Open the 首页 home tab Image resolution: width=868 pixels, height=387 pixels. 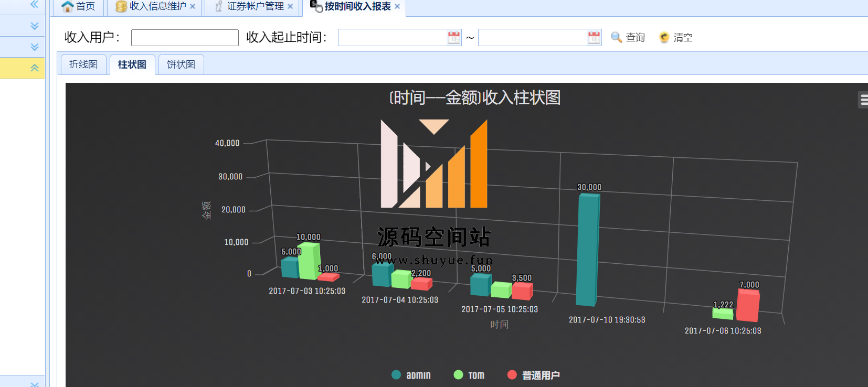click(78, 7)
